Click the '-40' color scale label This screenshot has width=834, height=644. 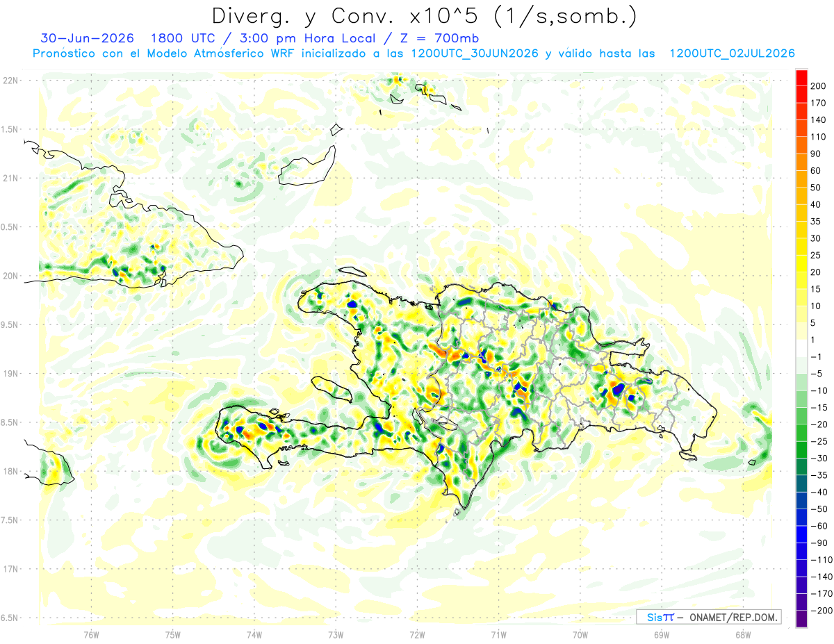[818, 493]
